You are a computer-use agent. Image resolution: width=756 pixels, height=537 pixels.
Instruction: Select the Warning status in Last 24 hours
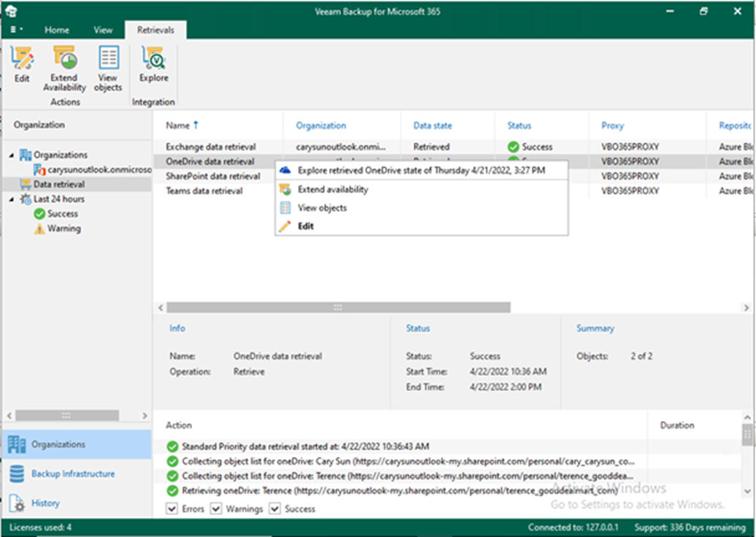(x=63, y=228)
